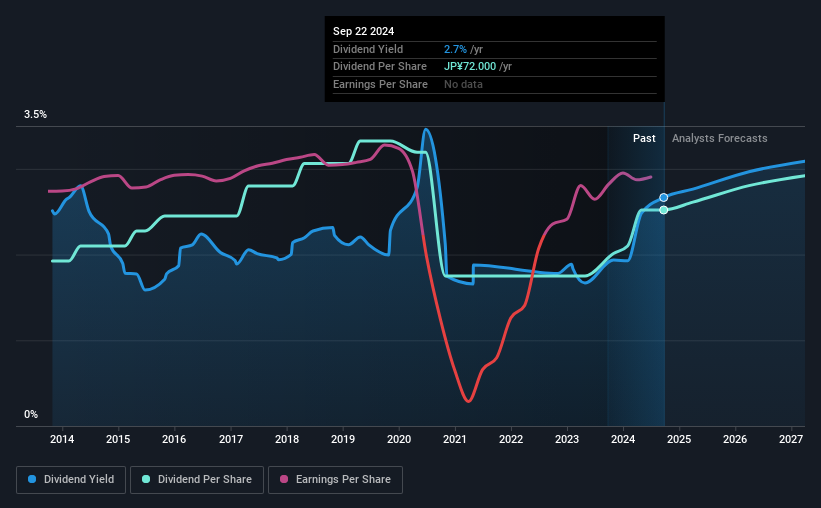Click the 'Sep 22 2024' tooltip date

pyautogui.click(x=363, y=31)
